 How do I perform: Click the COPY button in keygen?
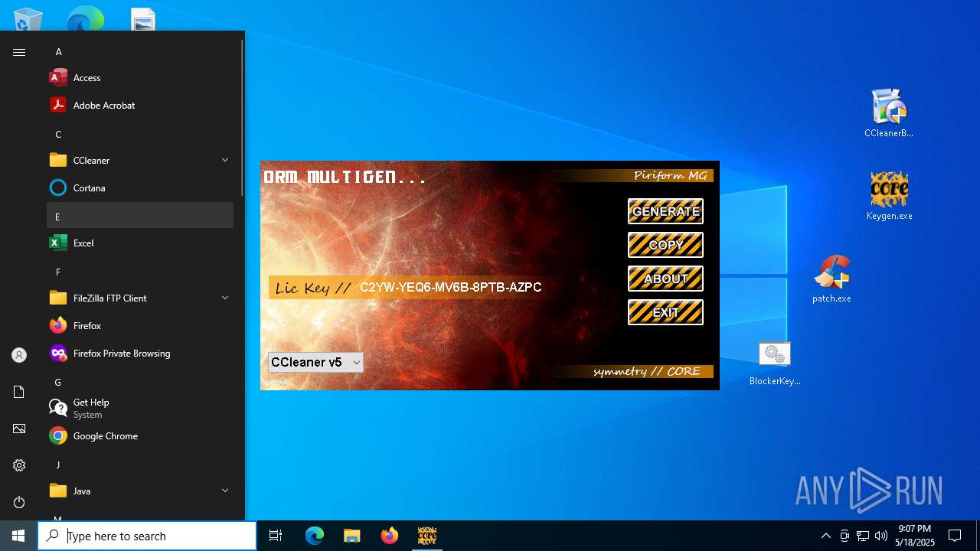pos(665,245)
